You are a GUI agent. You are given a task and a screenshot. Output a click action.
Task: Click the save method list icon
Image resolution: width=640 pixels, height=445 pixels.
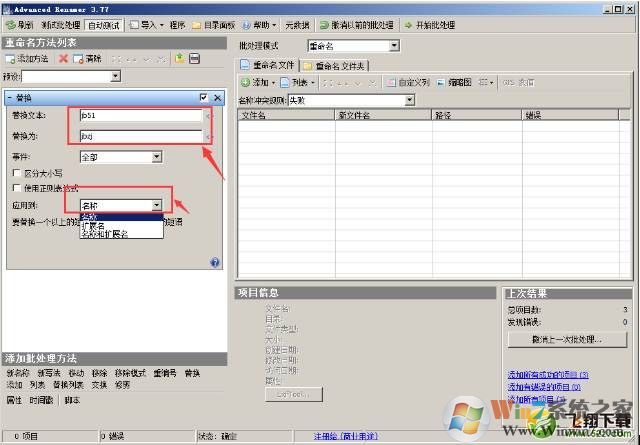click(193, 59)
